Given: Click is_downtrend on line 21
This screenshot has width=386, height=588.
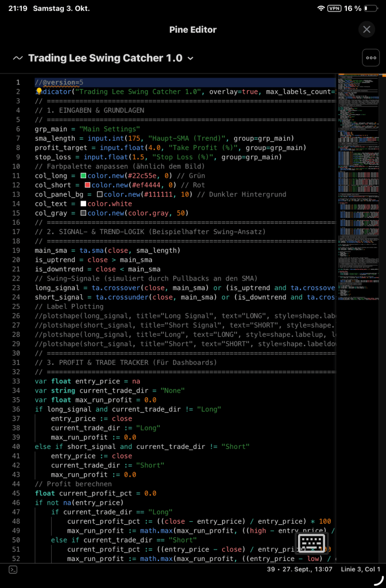Looking at the screenshot, I should pos(59,269).
